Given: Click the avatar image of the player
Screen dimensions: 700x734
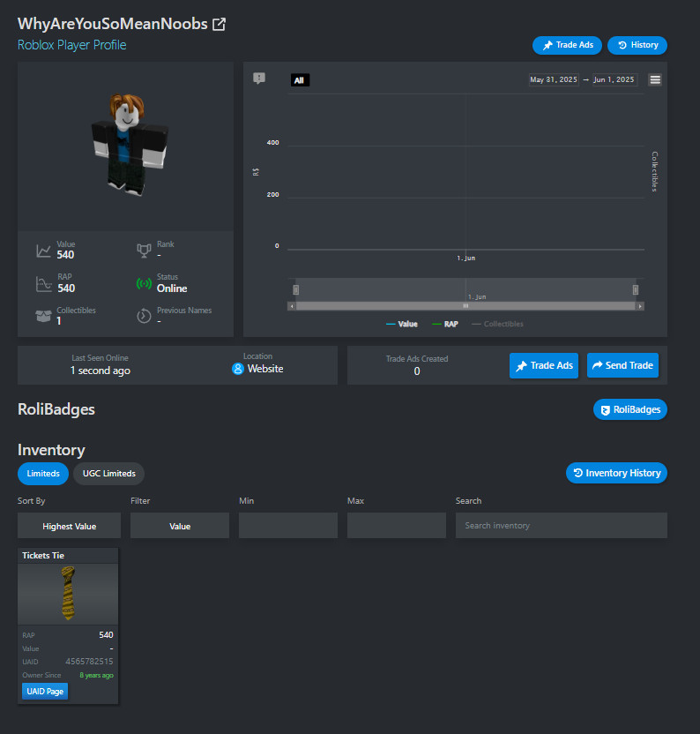Looking at the screenshot, I should pyautogui.click(x=129, y=144).
